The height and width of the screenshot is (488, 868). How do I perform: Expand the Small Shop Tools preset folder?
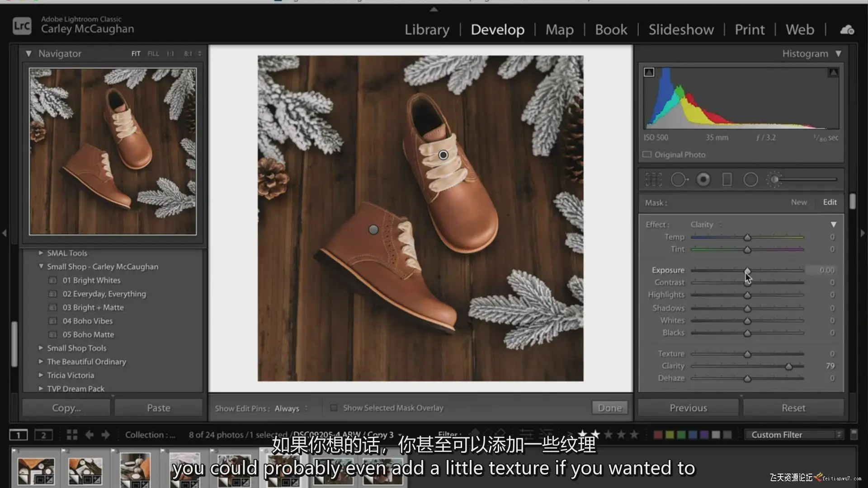point(41,348)
